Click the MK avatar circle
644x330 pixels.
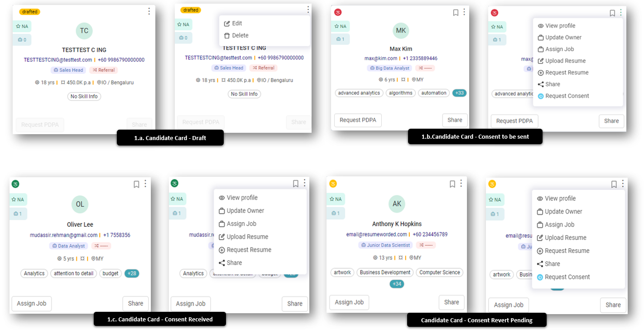[401, 31]
